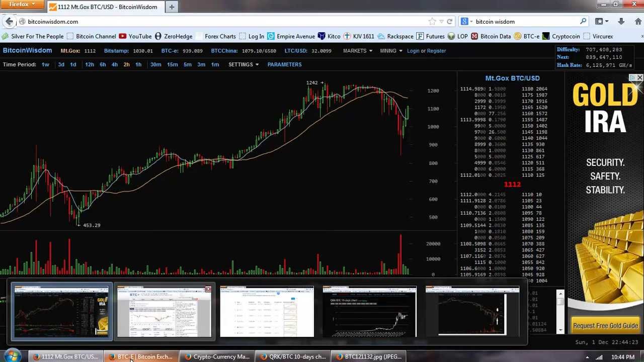The height and width of the screenshot is (362, 644).
Task: Select the 1w time period
Action: [x=45, y=64]
